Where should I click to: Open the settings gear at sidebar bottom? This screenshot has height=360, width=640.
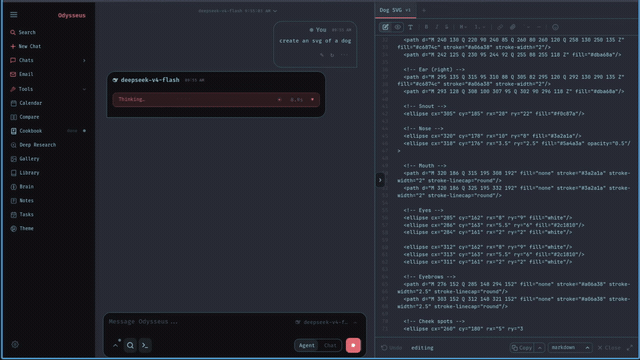(15, 344)
